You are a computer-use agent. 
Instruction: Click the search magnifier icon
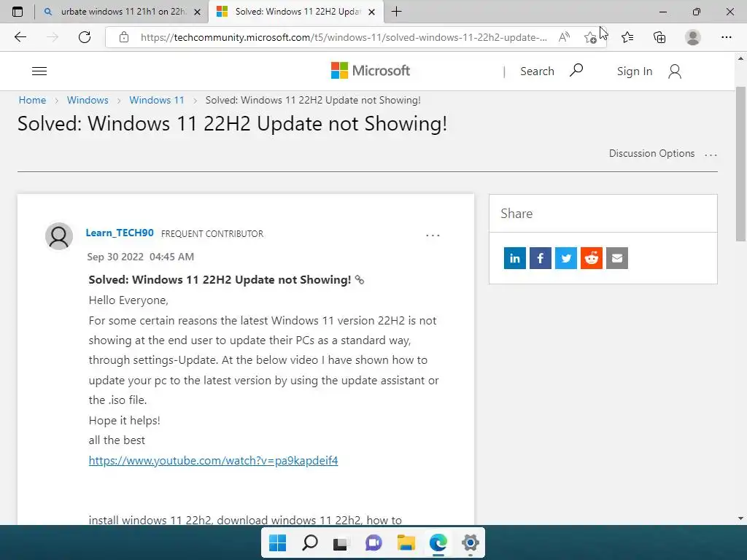(x=576, y=71)
